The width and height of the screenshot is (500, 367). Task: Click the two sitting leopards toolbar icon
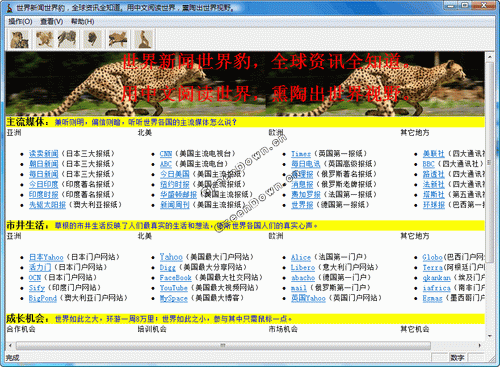19,39
